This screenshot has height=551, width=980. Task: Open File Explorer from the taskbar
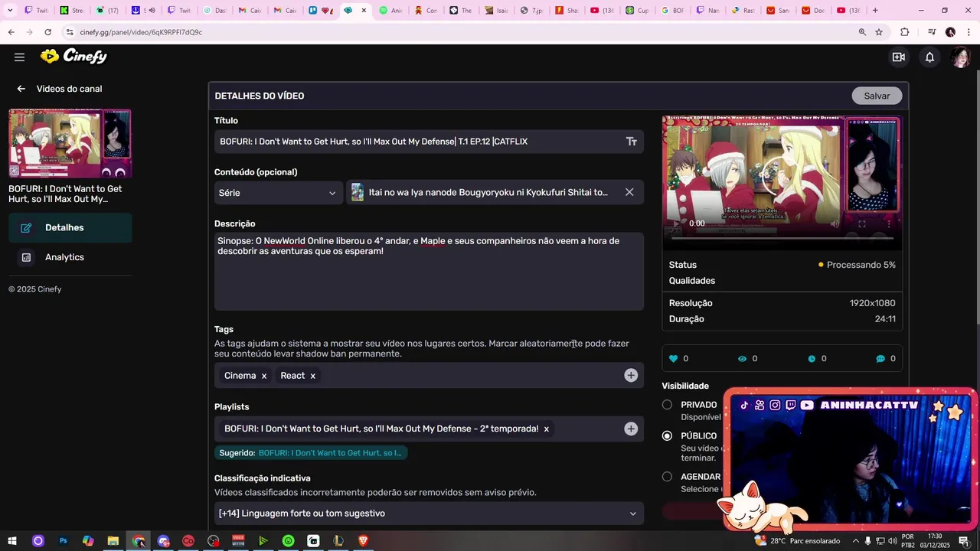click(113, 541)
